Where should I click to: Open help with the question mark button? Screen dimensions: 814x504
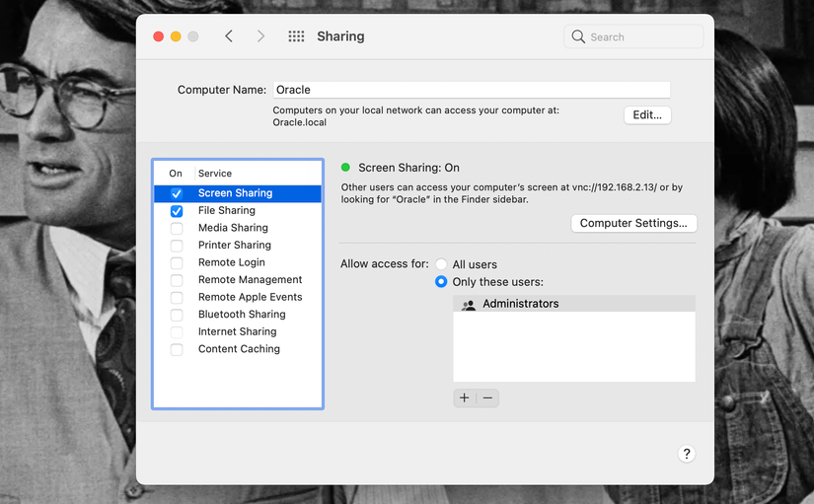click(x=687, y=454)
